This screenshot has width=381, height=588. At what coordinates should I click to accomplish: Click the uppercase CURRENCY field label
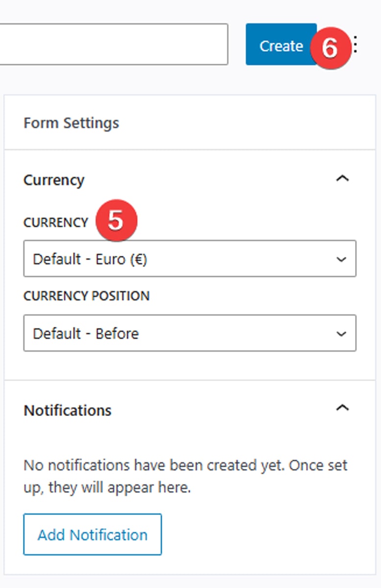[55, 222]
